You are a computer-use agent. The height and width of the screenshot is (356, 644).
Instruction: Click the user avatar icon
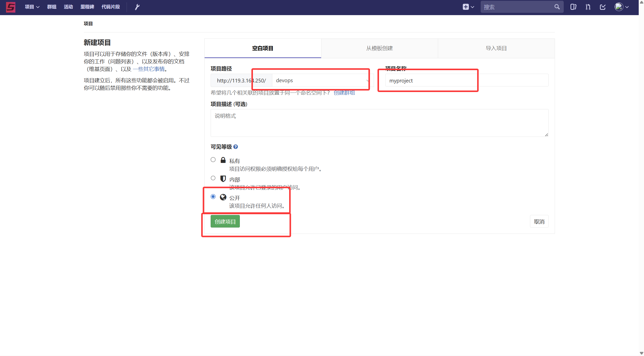pyautogui.click(x=619, y=7)
